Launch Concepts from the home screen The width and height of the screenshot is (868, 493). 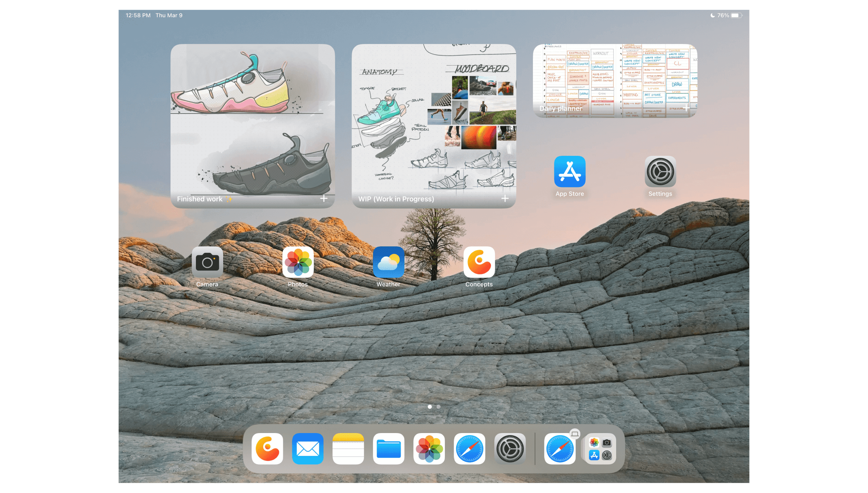click(x=479, y=262)
